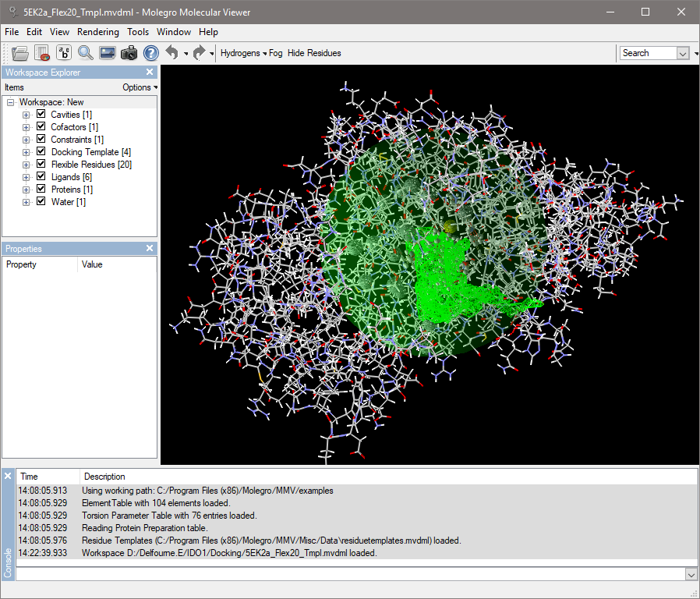Open the Hydrogens dropdown
Image resolution: width=700 pixels, height=599 pixels.
[243, 53]
